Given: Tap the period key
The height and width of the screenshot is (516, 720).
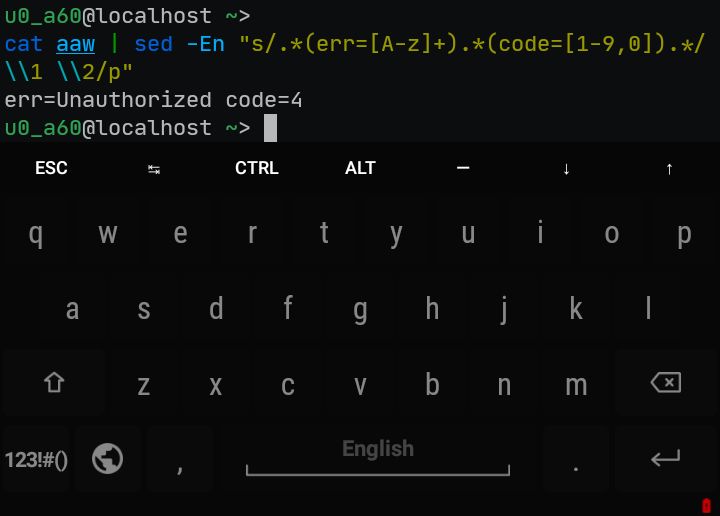Looking at the screenshot, I should pos(576,459).
